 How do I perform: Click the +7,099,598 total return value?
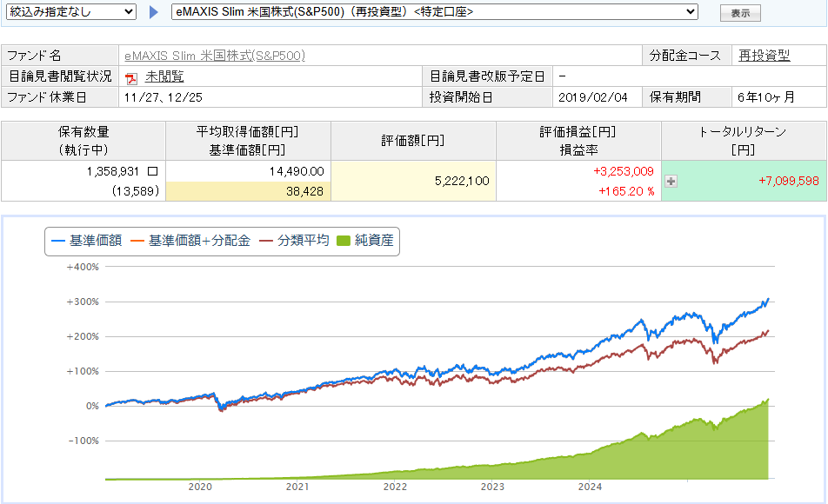(x=788, y=181)
